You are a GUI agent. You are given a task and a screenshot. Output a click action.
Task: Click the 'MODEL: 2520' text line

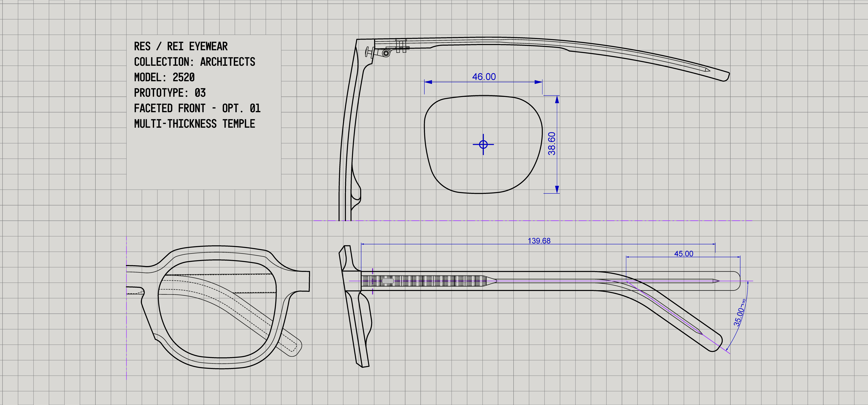164,77
